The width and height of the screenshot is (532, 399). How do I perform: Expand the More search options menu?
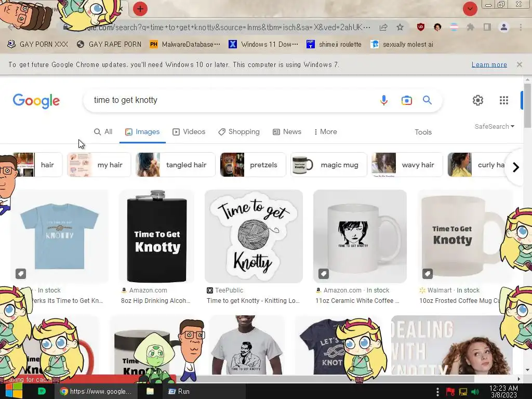325,131
